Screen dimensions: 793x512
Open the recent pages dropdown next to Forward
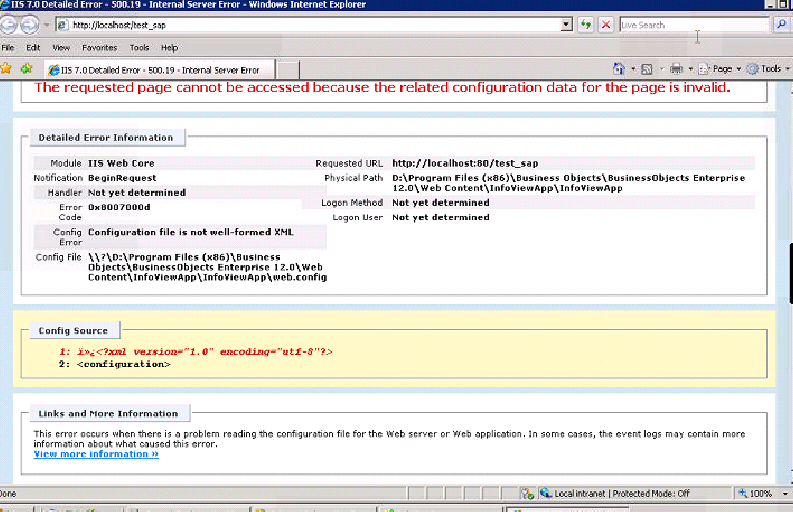click(x=46, y=24)
